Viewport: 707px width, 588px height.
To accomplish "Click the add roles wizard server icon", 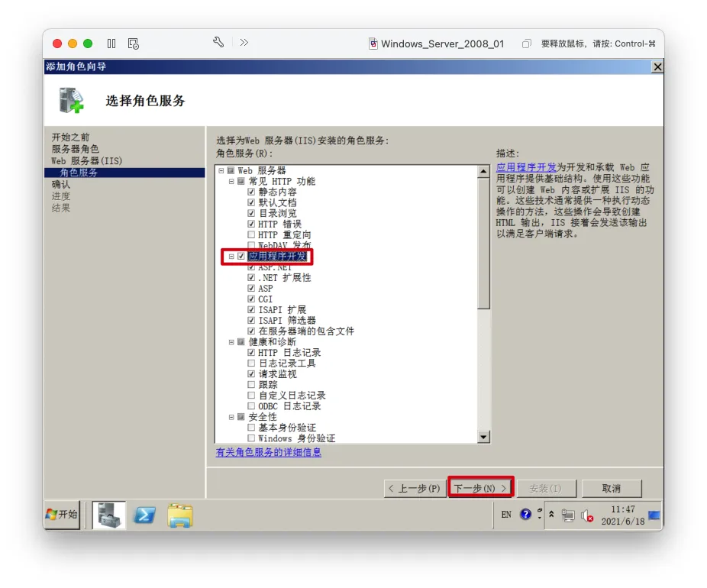I will pos(71,99).
